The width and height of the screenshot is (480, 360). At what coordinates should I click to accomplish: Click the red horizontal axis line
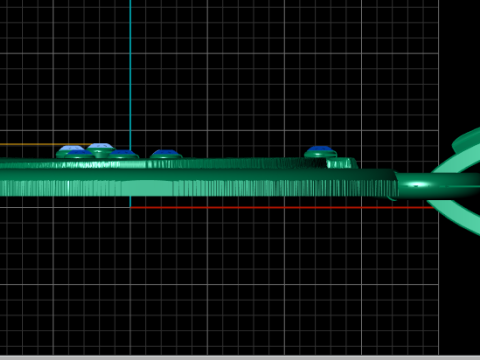282,207
